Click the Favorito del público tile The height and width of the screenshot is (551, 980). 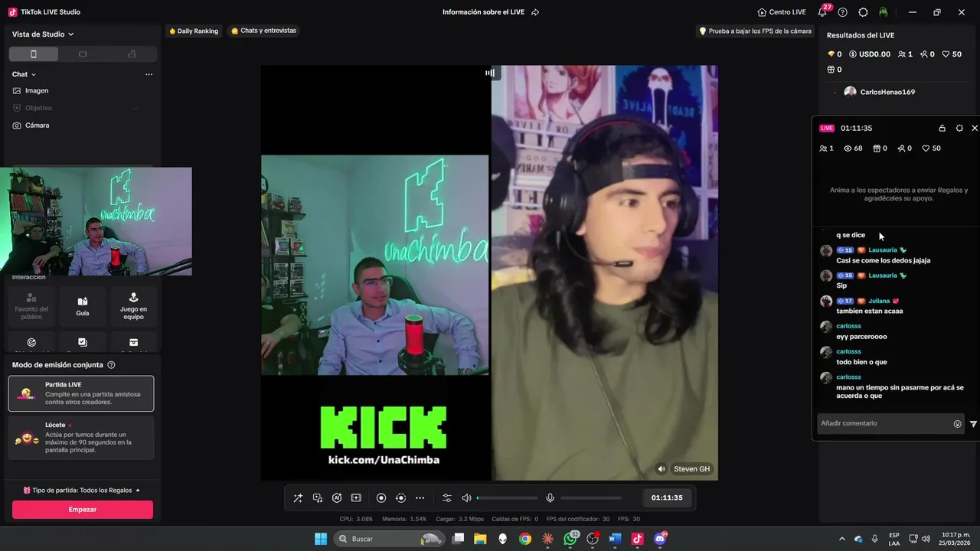tap(31, 306)
